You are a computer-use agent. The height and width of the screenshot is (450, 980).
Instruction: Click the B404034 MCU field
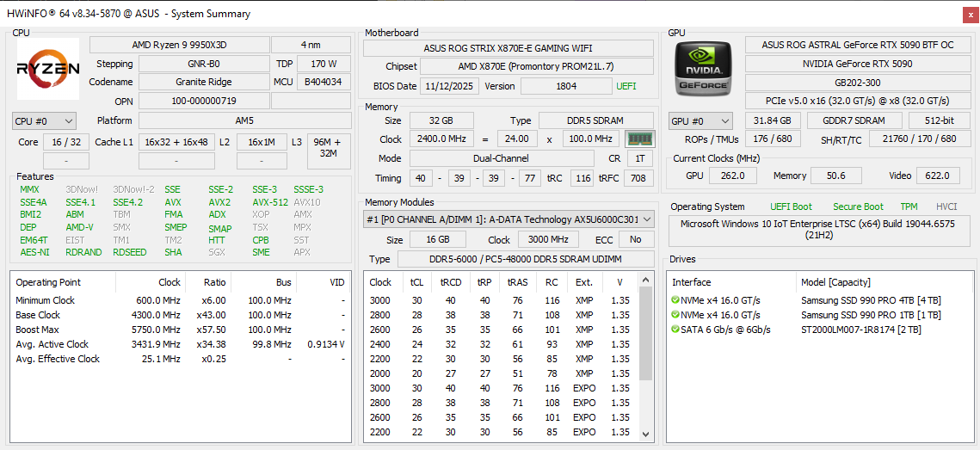click(324, 82)
